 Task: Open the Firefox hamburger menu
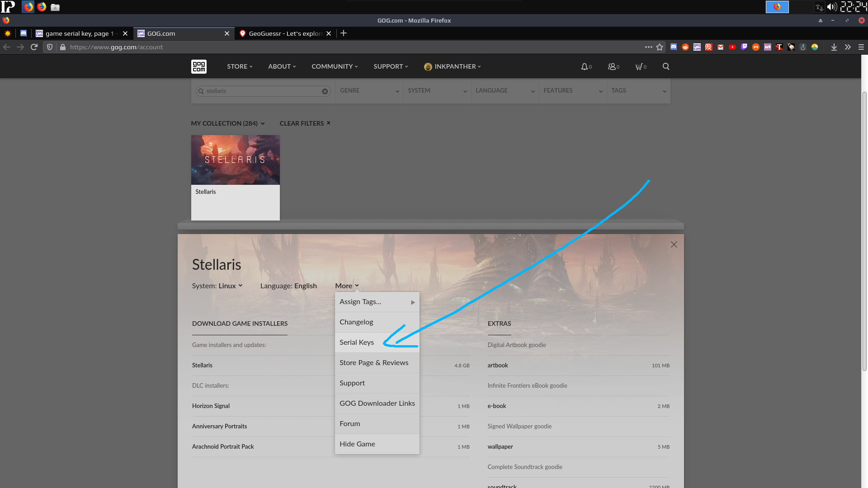[x=861, y=47]
